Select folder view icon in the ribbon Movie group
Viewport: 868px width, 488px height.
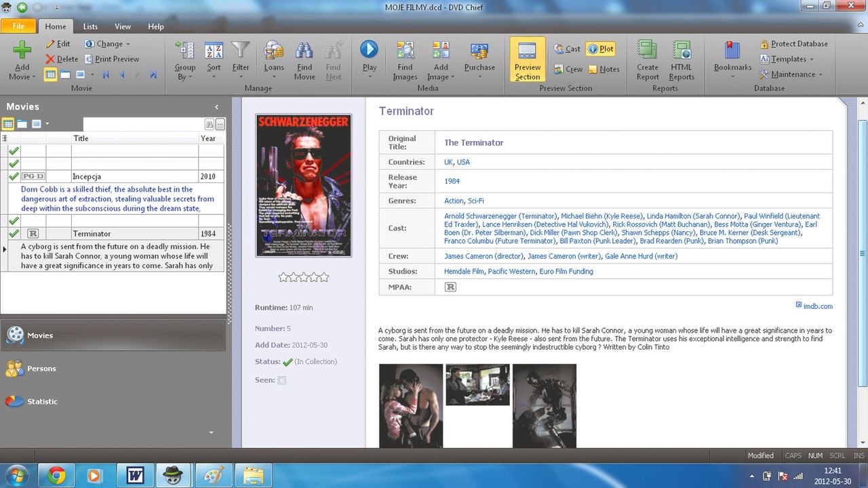(x=65, y=75)
